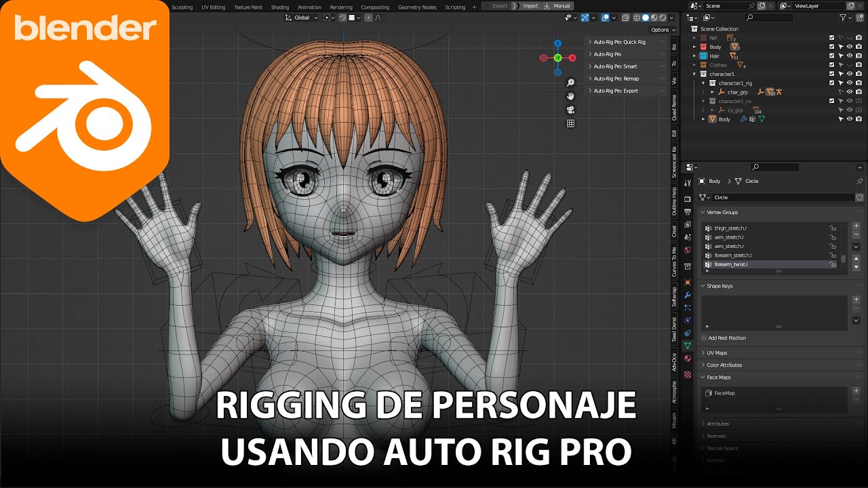Image resolution: width=868 pixels, height=488 pixels.
Task: Open Object properties tab icon
Action: coord(688,282)
